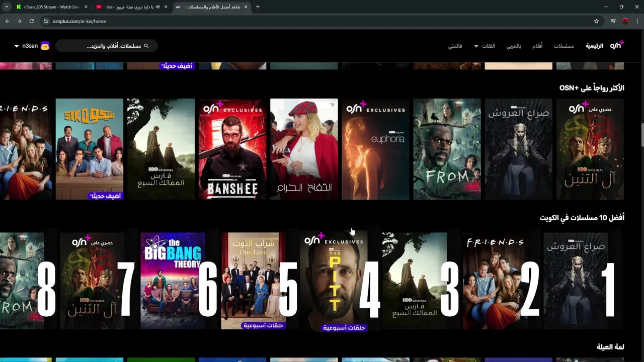Image resolution: width=644 pixels, height=362 pixels.
Task: Bookmark this page with star icon
Action: click(x=596, y=21)
